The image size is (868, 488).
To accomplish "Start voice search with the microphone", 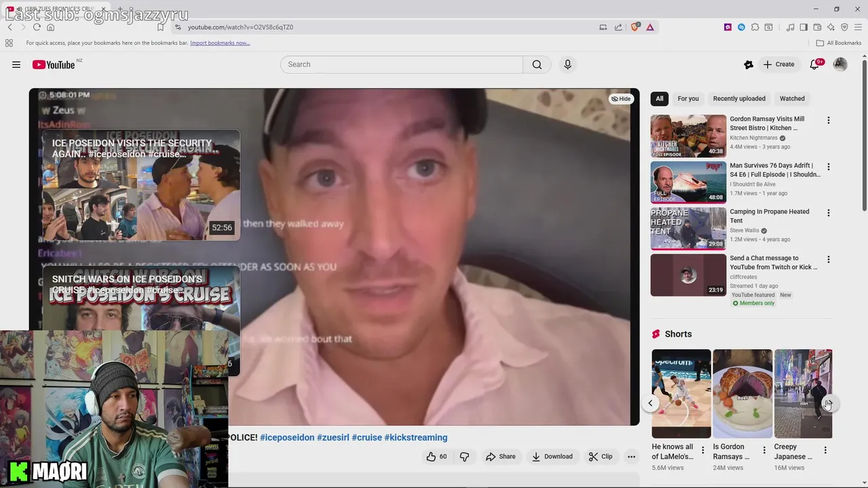I will coord(568,64).
